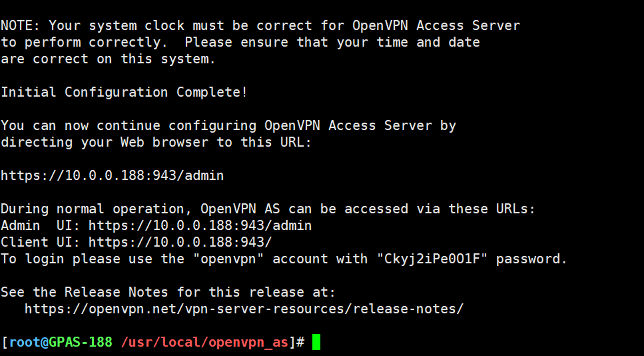Screen dimensions: 644x356
Task: Open the Client UI URL
Action: [180, 243]
